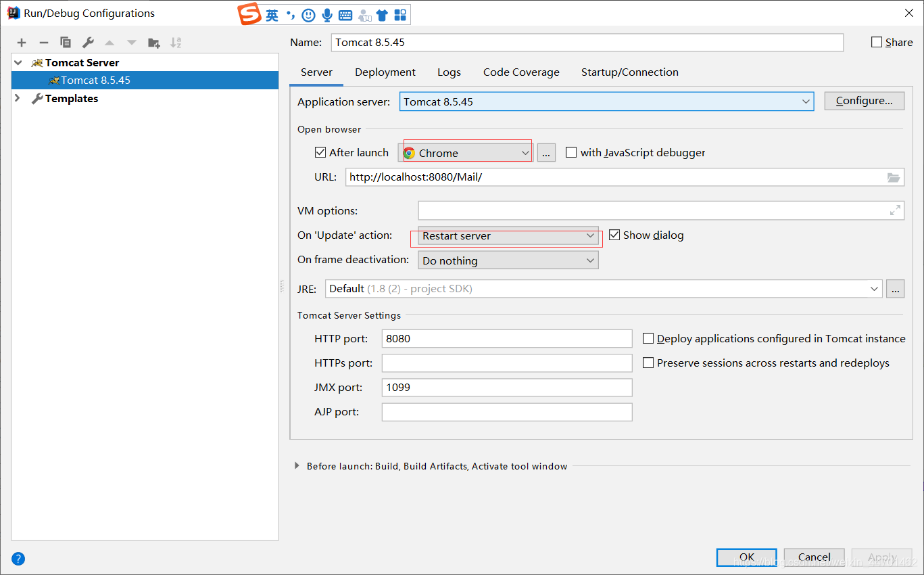Click the Sogou account person icon
Viewport: 924px width, 575px height.
[x=364, y=15]
